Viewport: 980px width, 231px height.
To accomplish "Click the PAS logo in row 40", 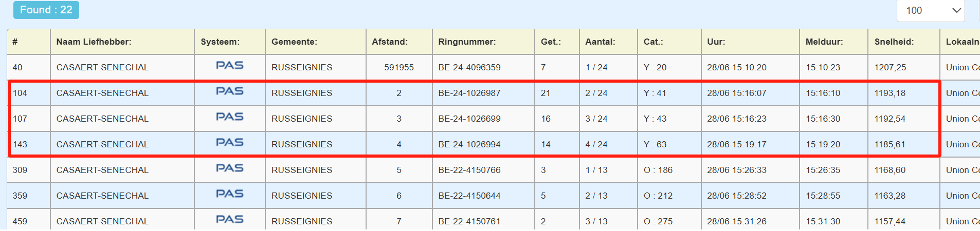I will click(x=229, y=66).
